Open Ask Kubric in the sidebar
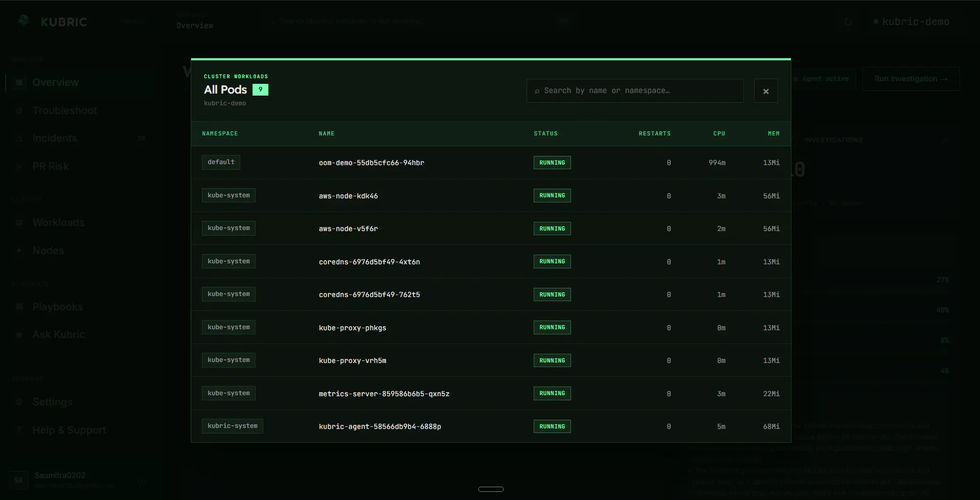The height and width of the screenshot is (500, 980). click(x=58, y=334)
